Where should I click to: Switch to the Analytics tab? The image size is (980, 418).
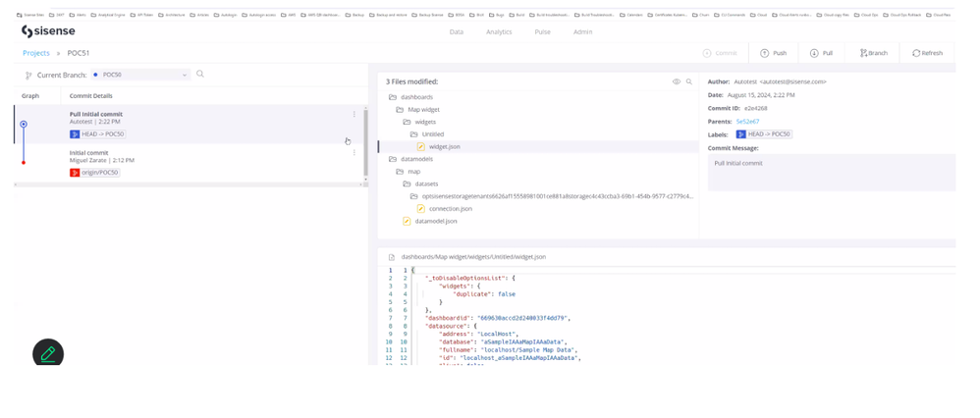click(x=499, y=31)
